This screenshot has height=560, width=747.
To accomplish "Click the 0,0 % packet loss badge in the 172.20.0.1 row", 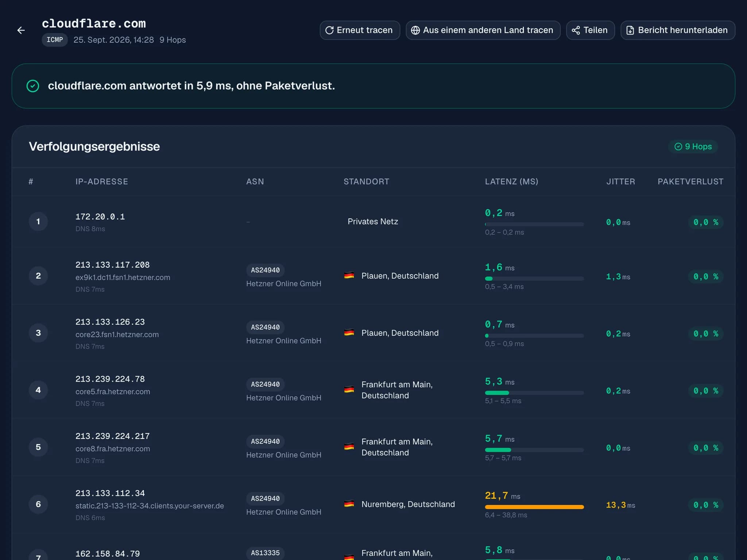I will point(706,222).
